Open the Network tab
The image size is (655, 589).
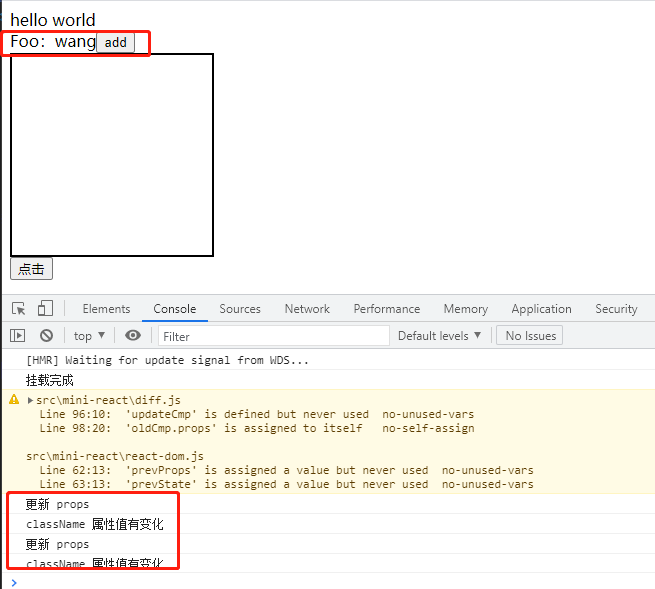pyautogui.click(x=307, y=309)
